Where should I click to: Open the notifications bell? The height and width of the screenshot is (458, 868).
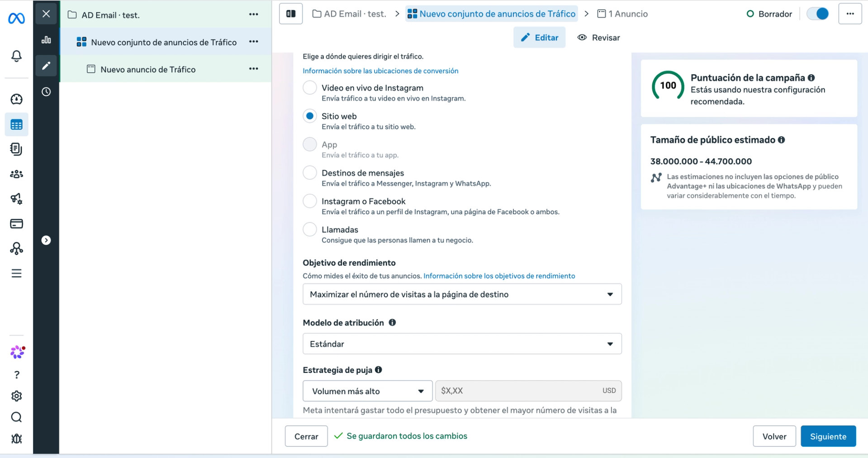tap(16, 56)
